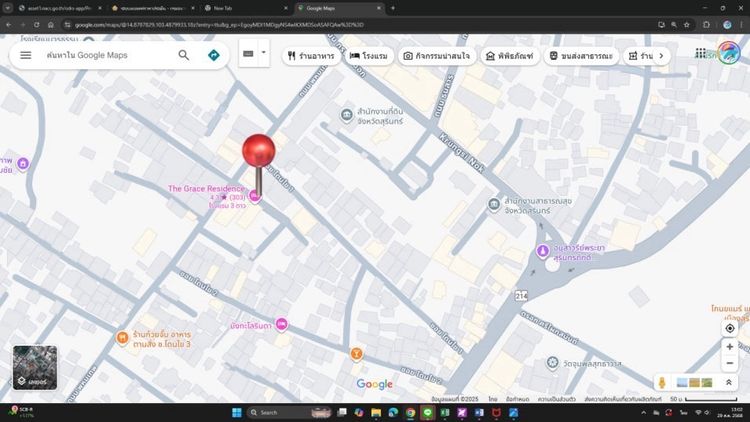Image resolution: width=750 pixels, height=422 pixels.
Task: Click the route 214 highway shield
Action: [521, 296]
